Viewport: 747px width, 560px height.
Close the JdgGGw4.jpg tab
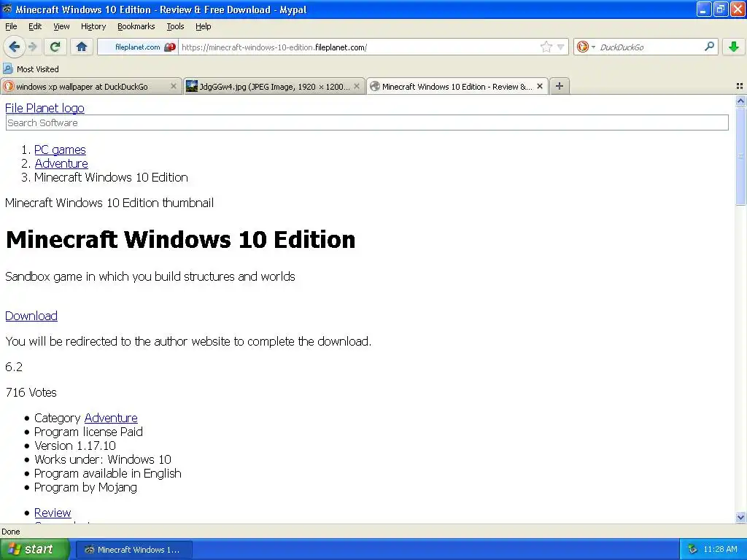(x=356, y=86)
